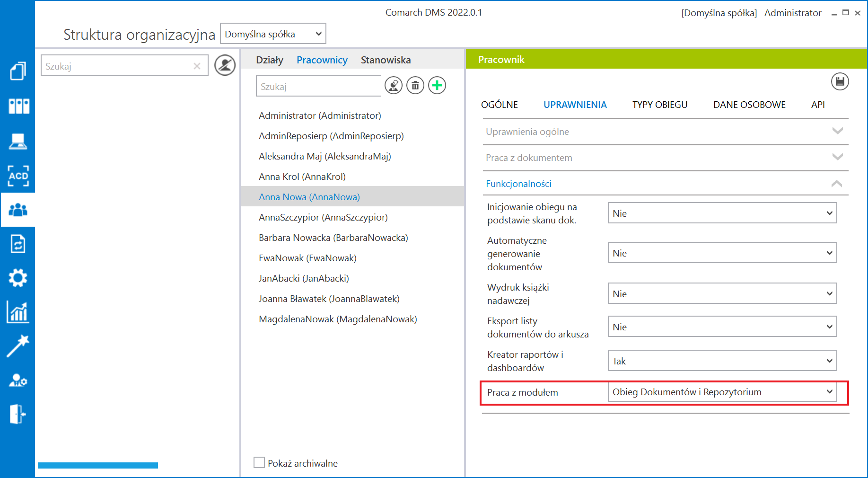Screen dimensions: 868x478
Task: Click the logout door icon in sidebar
Action: pos(18,414)
